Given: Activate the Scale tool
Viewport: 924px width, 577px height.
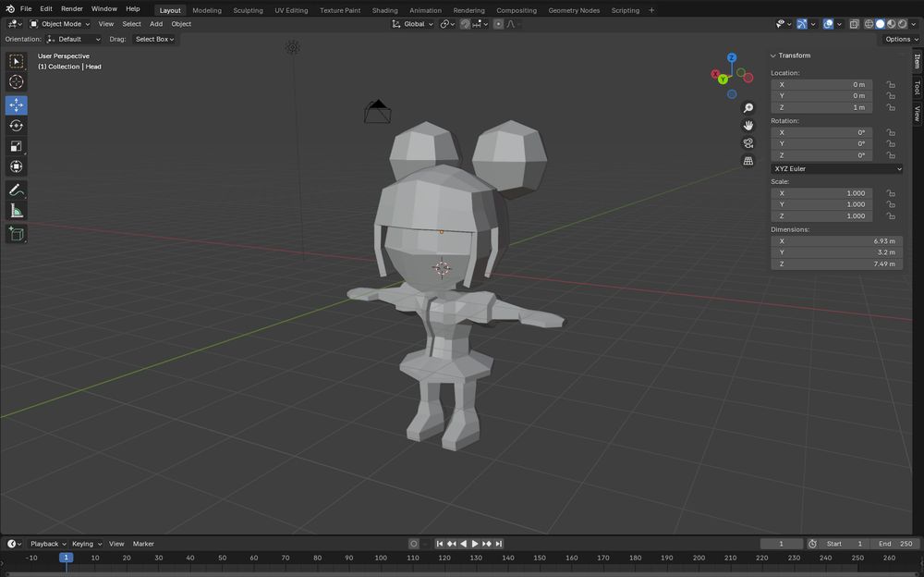Looking at the screenshot, I should click(x=16, y=146).
